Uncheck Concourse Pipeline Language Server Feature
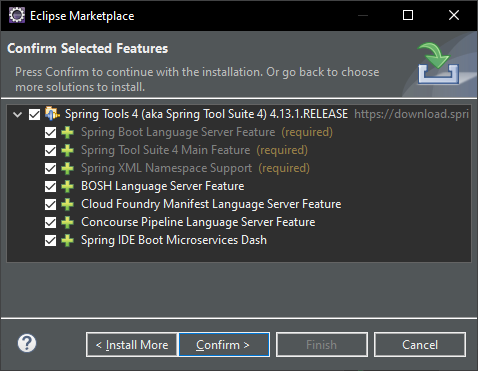The image size is (478, 371). [50, 222]
